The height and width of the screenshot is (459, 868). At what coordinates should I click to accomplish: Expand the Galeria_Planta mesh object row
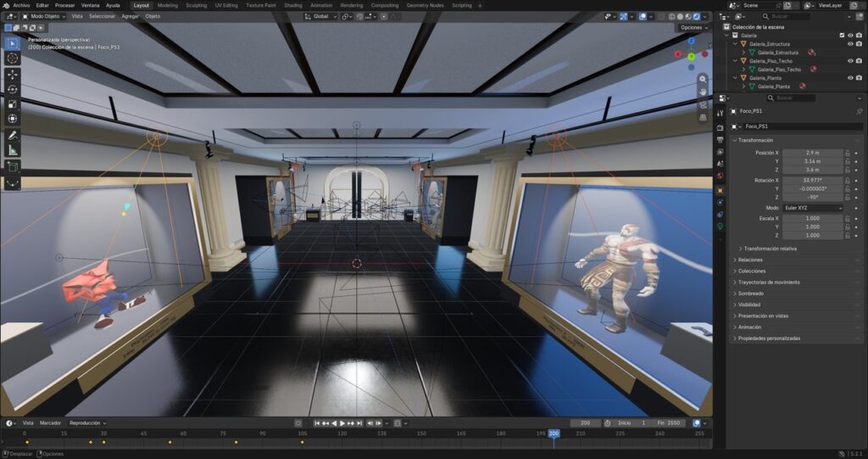743,87
